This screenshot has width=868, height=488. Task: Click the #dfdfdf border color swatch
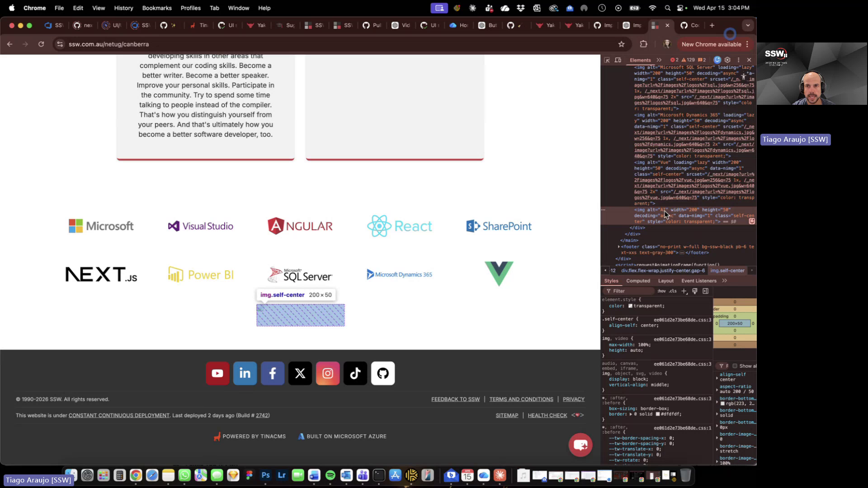coord(658,414)
